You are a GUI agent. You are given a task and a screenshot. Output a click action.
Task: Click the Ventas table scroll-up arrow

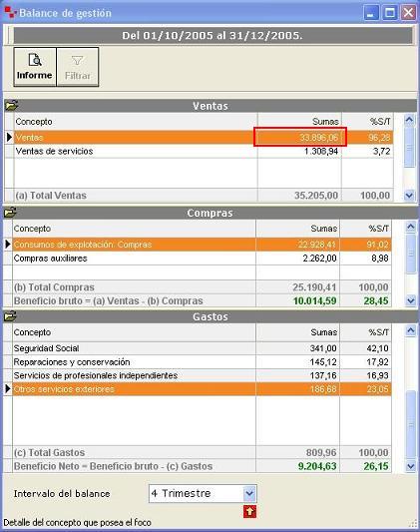tap(409, 120)
